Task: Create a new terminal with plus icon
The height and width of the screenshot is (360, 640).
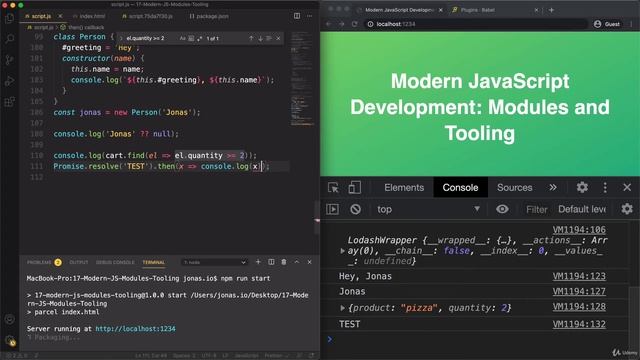Action: [x=258, y=262]
